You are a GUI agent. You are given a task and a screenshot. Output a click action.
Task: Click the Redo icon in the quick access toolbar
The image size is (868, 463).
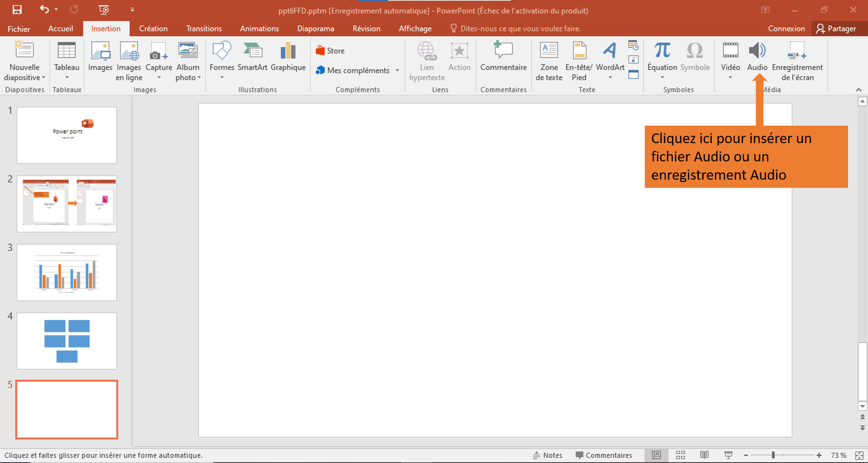click(74, 9)
